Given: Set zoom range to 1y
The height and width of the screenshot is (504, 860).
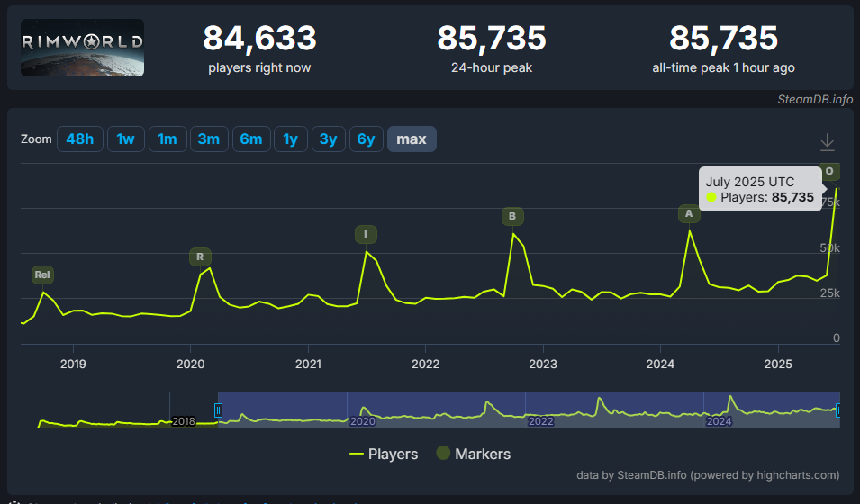Looking at the screenshot, I should 291,139.
